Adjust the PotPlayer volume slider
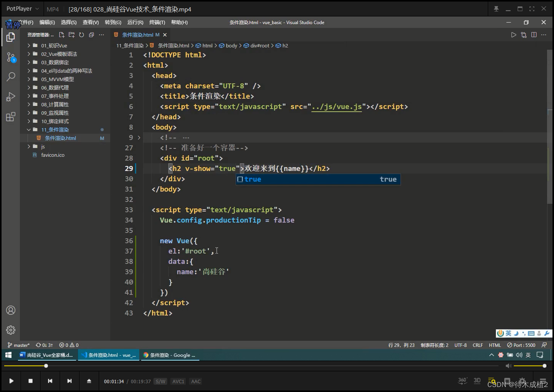554x392 pixels. pyautogui.click(x=530, y=366)
